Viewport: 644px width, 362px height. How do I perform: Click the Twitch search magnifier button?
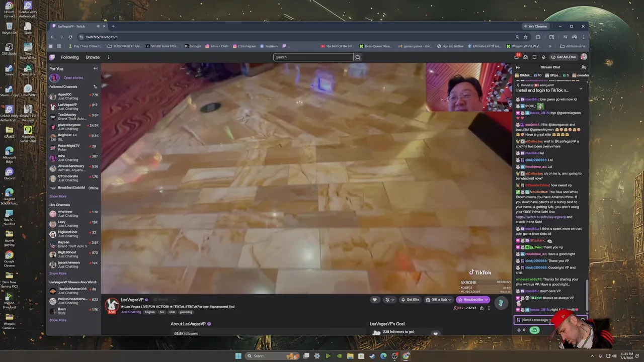coord(358,57)
